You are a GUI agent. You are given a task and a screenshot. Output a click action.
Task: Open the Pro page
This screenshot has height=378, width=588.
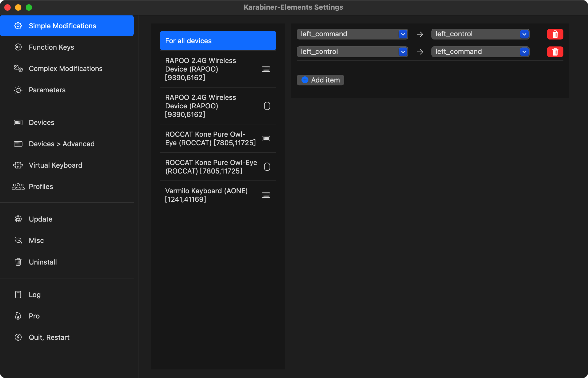67,316
